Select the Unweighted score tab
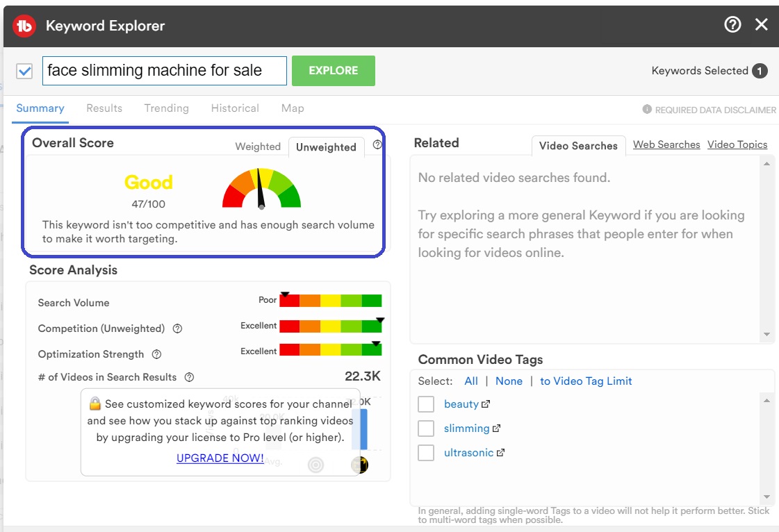 (327, 147)
